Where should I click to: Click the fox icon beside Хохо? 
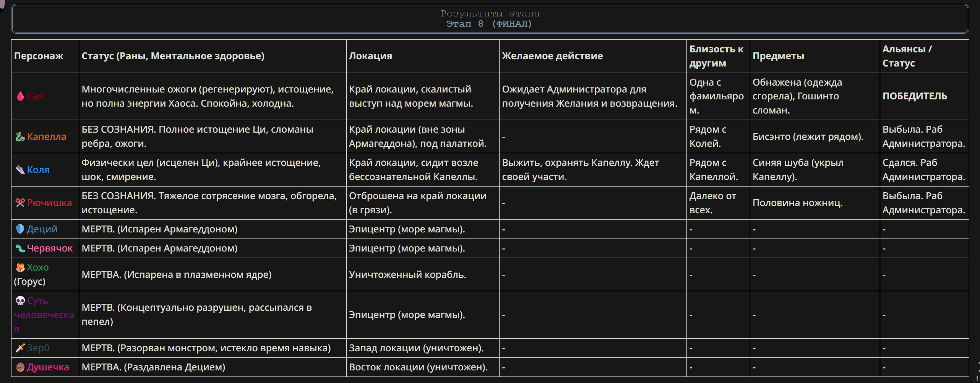tap(20, 267)
